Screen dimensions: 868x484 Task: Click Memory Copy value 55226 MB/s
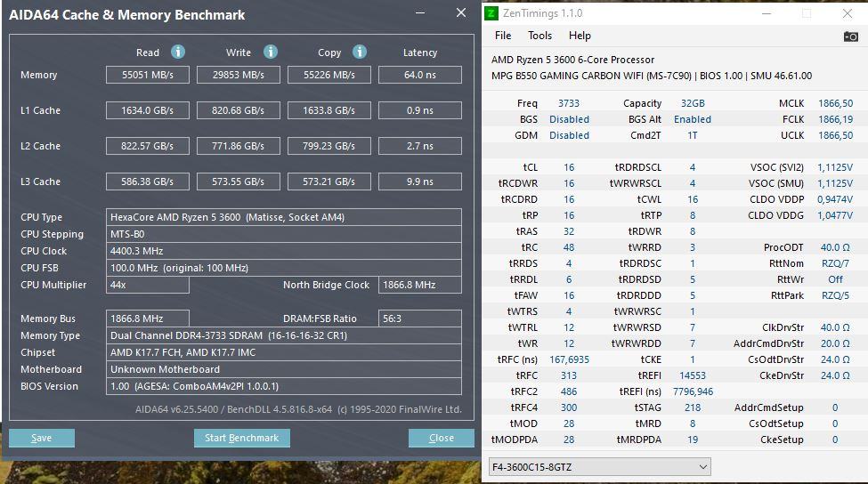point(329,75)
